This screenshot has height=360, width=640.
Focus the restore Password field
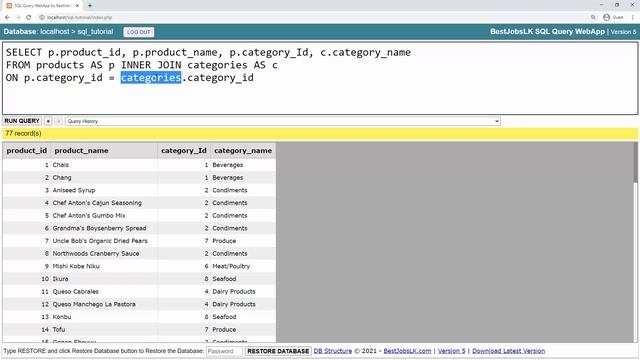224,351
